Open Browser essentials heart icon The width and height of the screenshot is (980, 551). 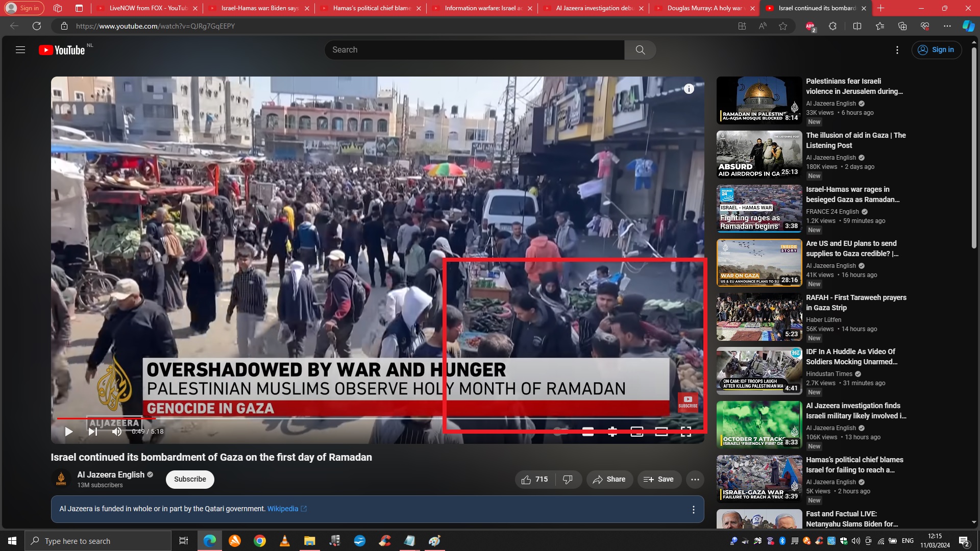click(x=925, y=26)
